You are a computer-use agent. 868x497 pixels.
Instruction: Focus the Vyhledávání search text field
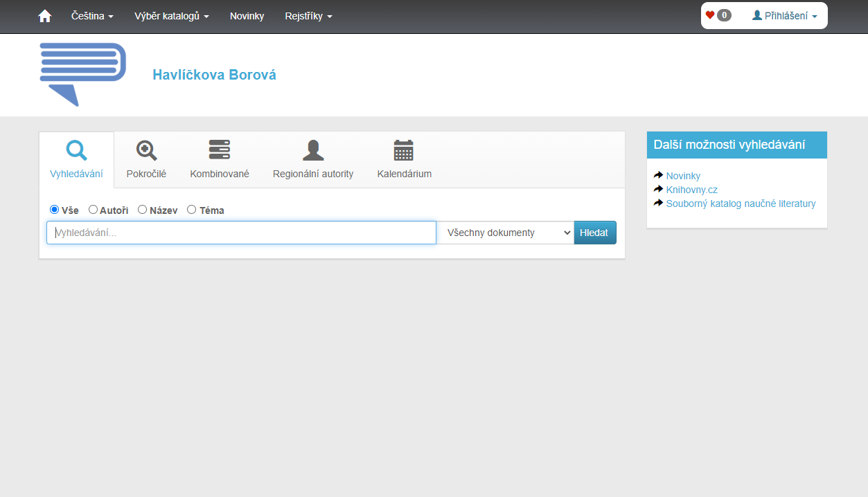coord(241,233)
